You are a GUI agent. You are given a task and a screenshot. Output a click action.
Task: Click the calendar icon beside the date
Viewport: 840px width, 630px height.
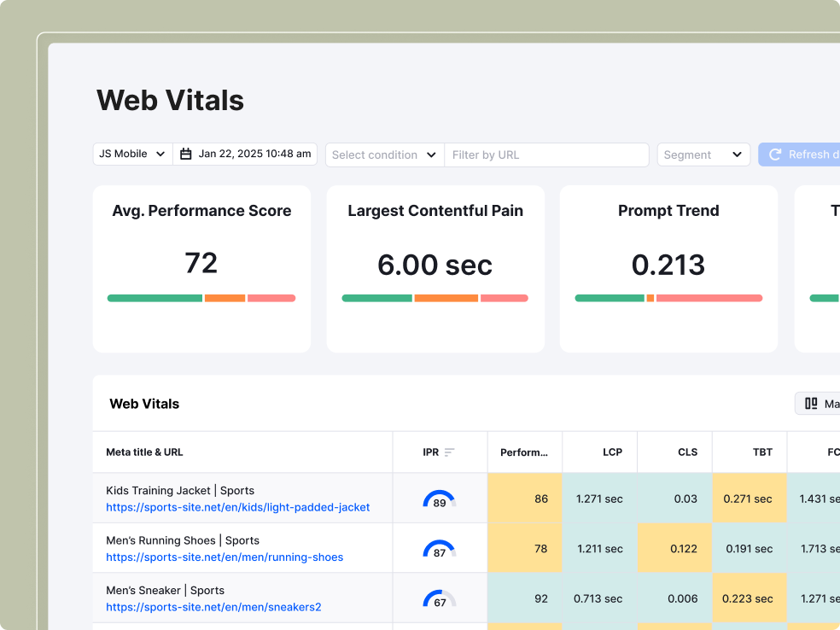186,155
